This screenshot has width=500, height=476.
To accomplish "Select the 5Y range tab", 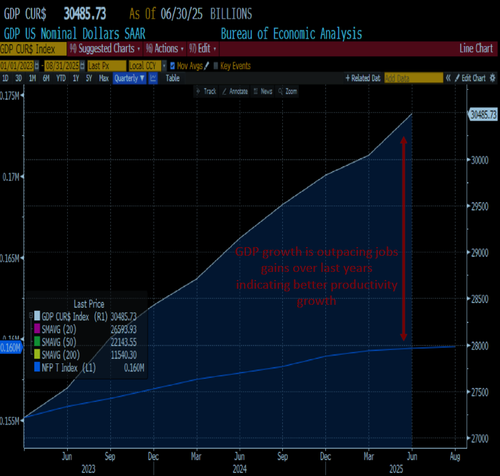I will [x=89, y=78].
